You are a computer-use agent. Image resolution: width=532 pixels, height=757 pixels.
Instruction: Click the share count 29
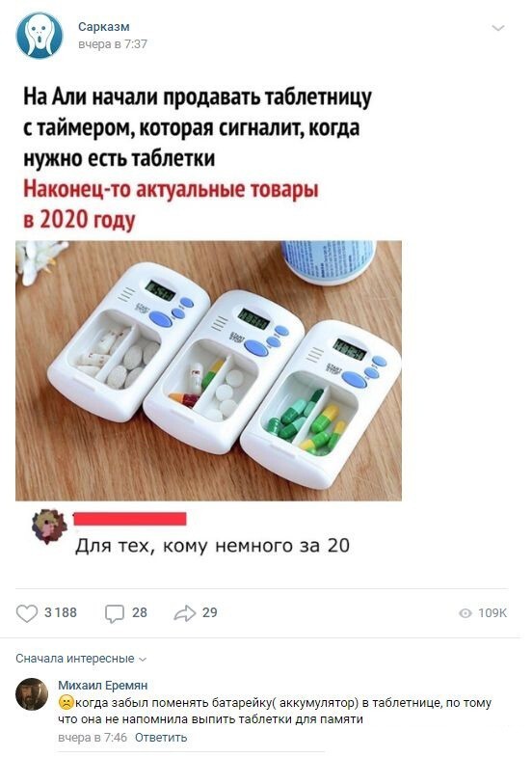pos(210,612)
